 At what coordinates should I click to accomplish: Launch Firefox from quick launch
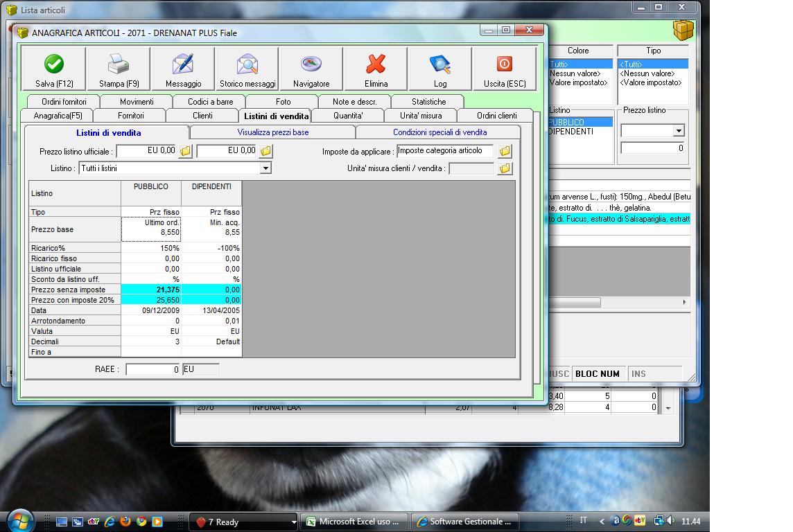click(x=125, y=522)
